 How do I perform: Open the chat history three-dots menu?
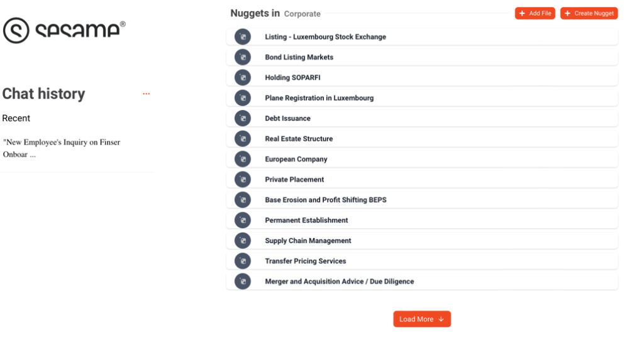[146, 94]
